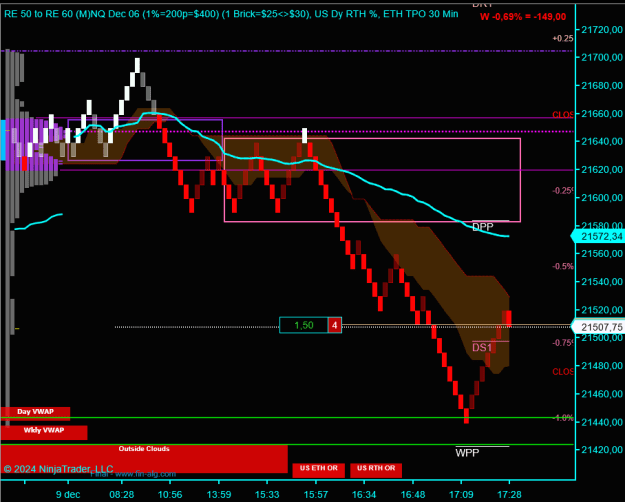Click the 10:56 time axis label

tap(170, 495)
